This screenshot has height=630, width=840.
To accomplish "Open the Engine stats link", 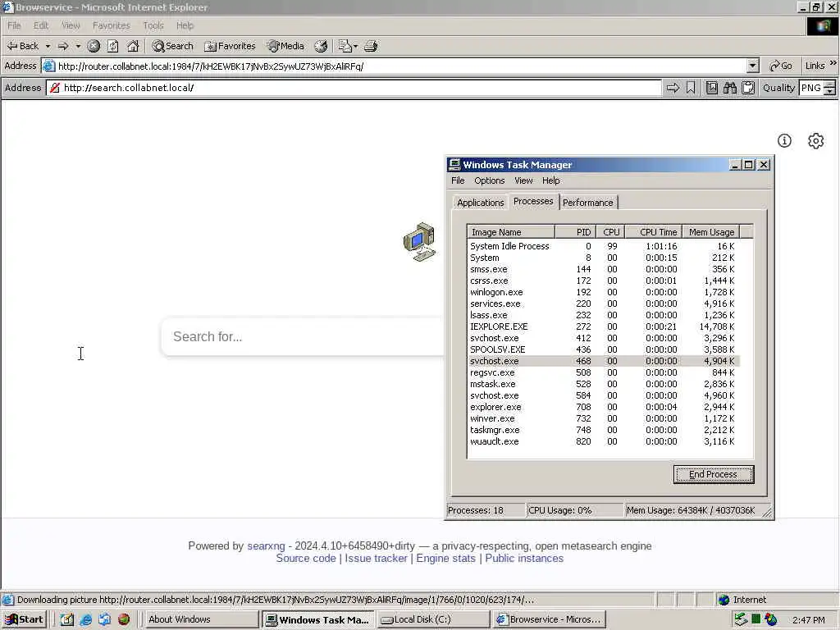I will pos(445,558).
